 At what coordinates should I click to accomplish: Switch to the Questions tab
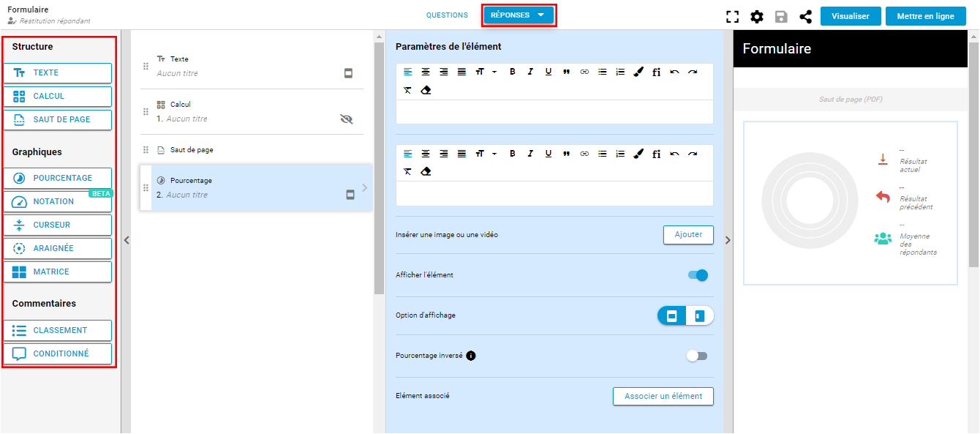(x=447, y=15)
